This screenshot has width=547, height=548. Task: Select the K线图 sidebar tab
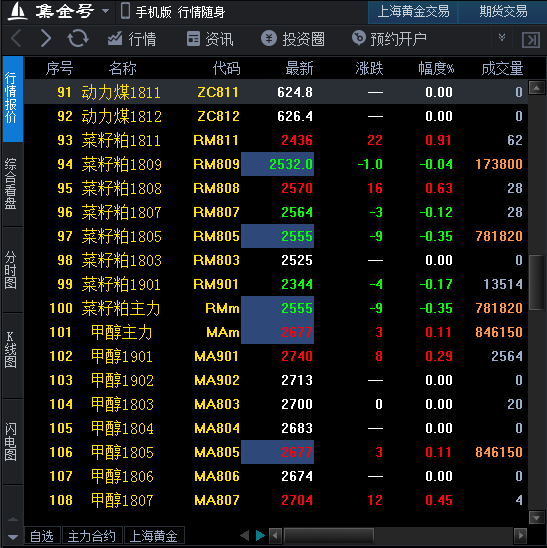click(x=10, y=351)
